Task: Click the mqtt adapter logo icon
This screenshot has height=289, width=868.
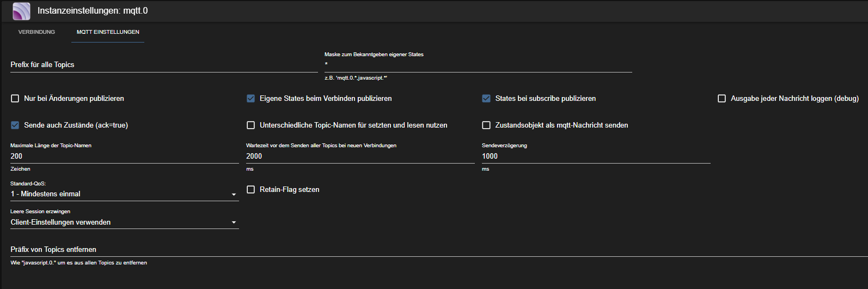Action: (21, 11)
